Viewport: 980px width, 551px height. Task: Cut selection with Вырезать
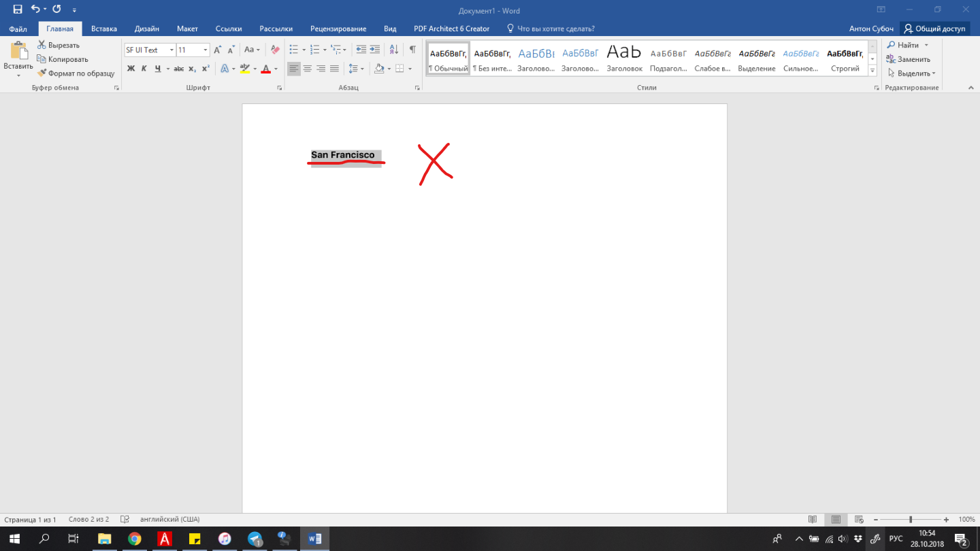coord(59,45)
